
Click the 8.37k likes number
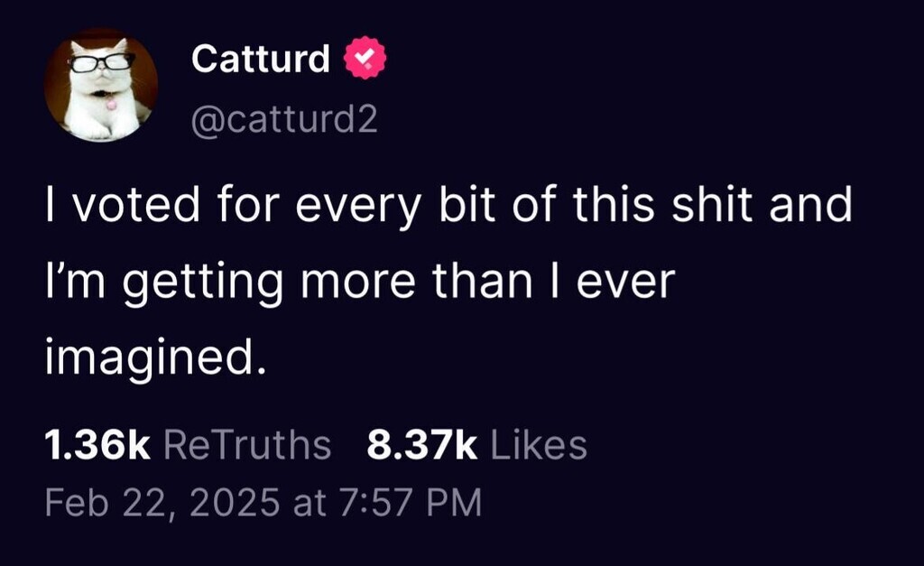point(422,445)
